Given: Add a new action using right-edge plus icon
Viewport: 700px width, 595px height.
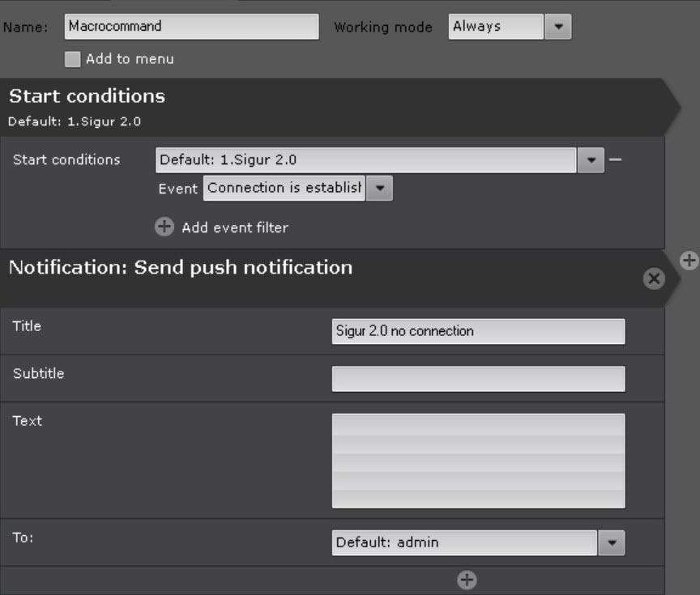Looking at the screenshot, I should pos(689,260).
